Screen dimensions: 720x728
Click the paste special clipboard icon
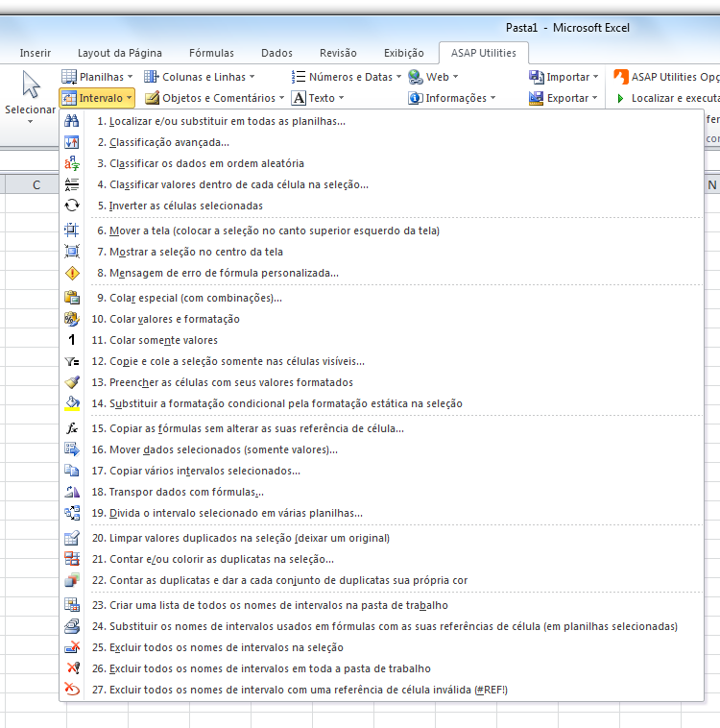point(72,298)
